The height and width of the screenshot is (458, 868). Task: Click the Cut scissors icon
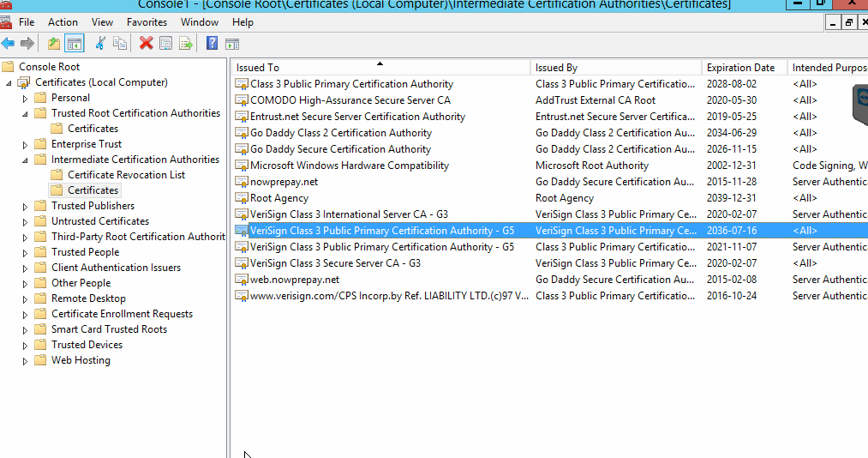click(100, 43)
